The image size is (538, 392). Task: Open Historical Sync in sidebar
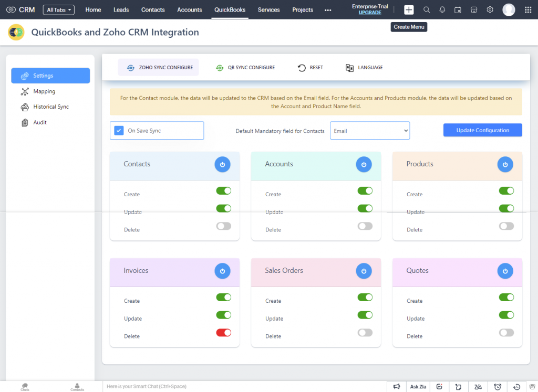click(x=50, y=107)
